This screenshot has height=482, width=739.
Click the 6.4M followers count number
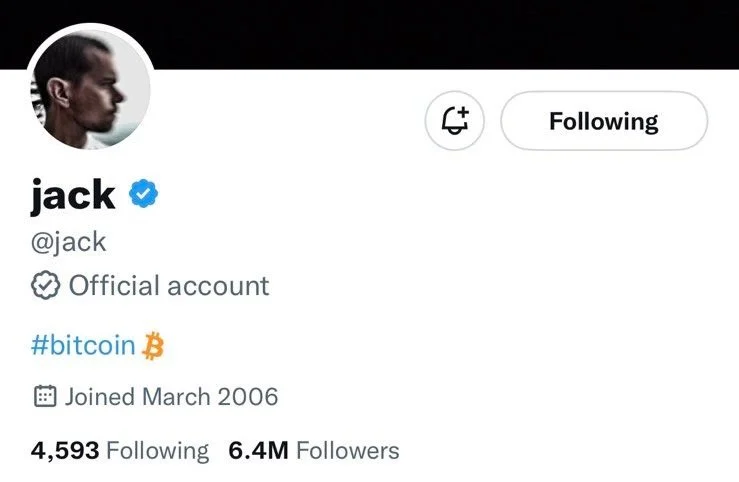pos(258,451)
